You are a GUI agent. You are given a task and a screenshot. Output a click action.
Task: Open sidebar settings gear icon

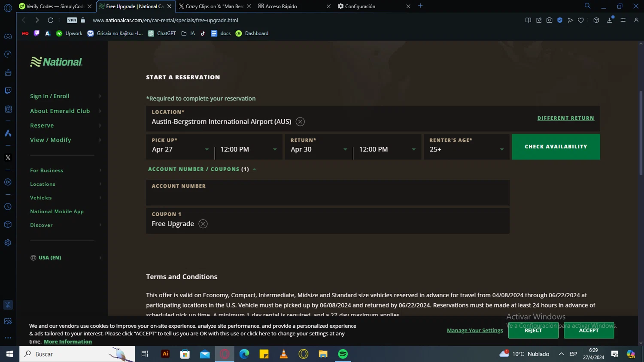[x=8, y=243]
